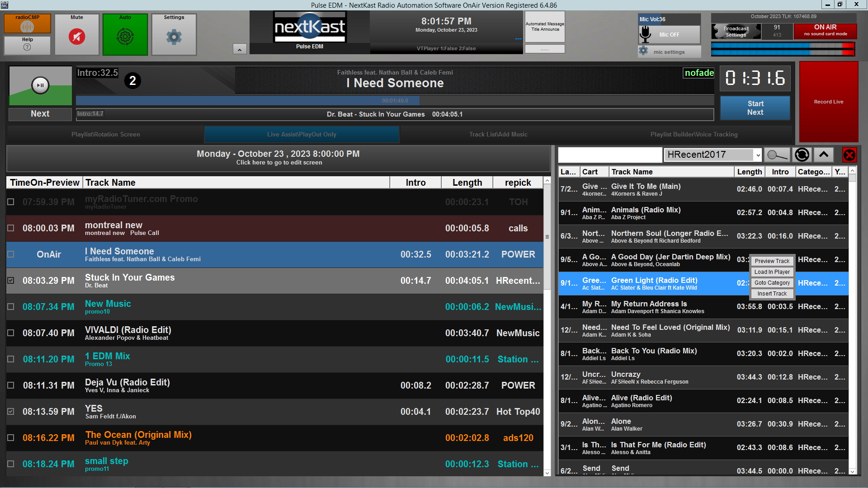Click the refresh icon next to HRecent2017
Image resolution: width=868 pixels, height=488 pixels.
pyautogui.click(x=802, y=155)
